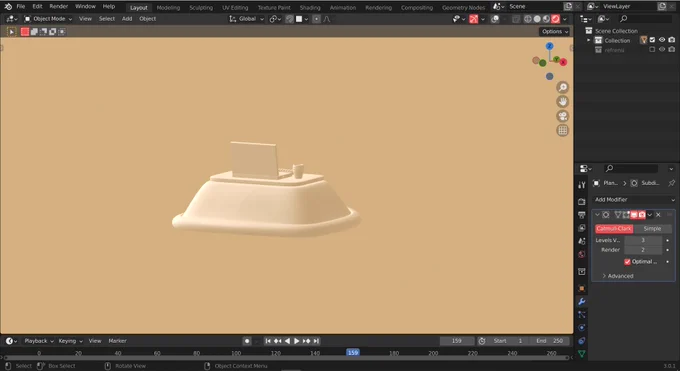The image size is (680, 371).
Task: Open the Object Constraints properties tab icon
Action: click(x=582, y=341)
